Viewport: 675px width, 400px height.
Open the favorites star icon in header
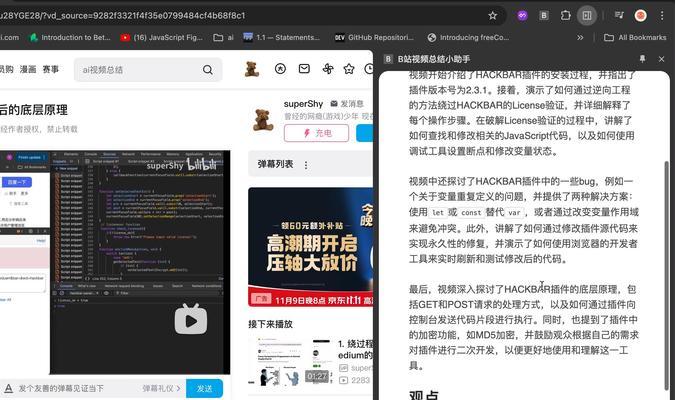click(x=349, y=69)
